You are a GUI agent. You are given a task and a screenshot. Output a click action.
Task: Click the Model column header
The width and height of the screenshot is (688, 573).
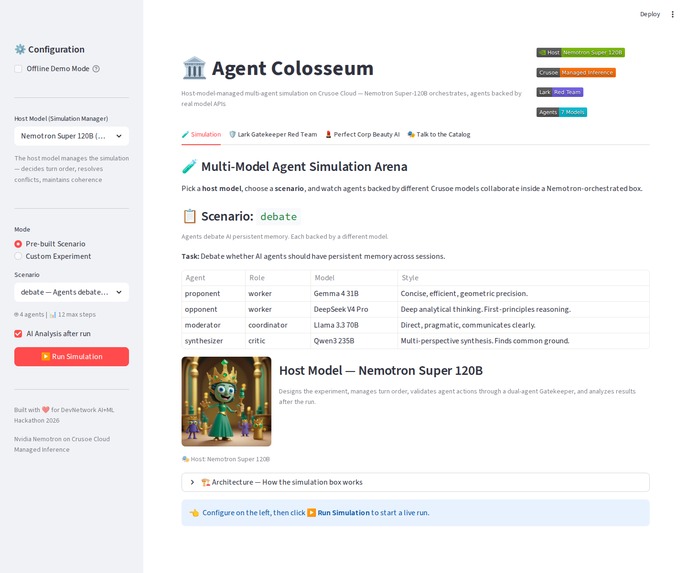pos(354,278)
